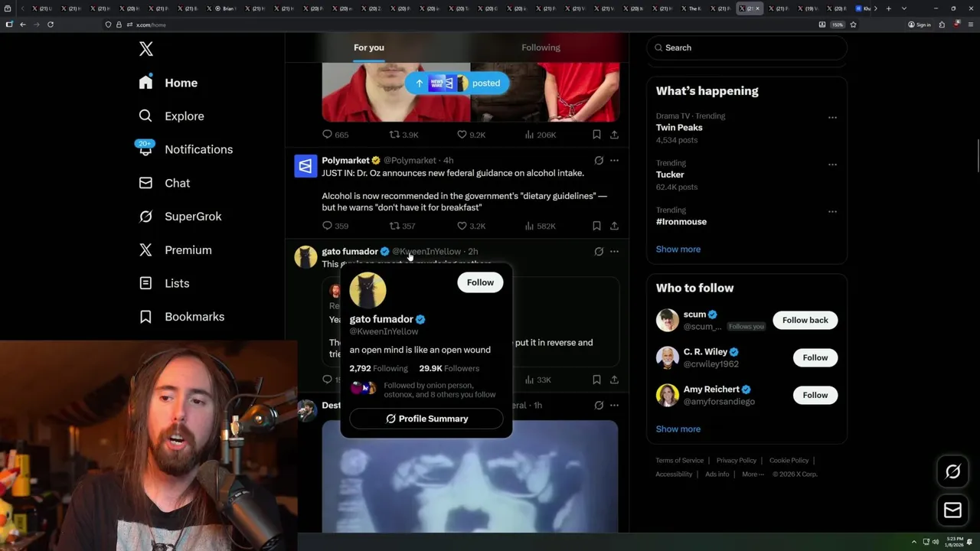Open #Ironmouse trending topic
Image resolution: width=980 pixels, height=551 pixels.
pos(681,222)
